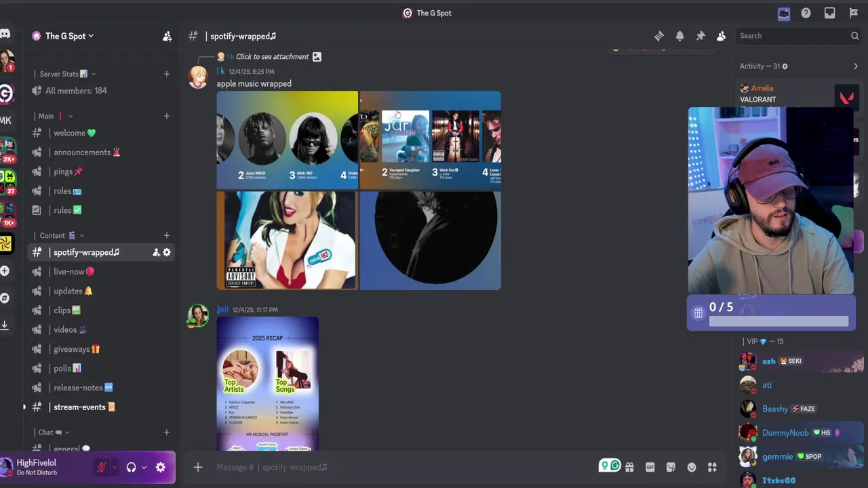Image resolution: width=868 pixels, height=488 pixels.
Task: Open the sticker picker
Action: point(671,467)
